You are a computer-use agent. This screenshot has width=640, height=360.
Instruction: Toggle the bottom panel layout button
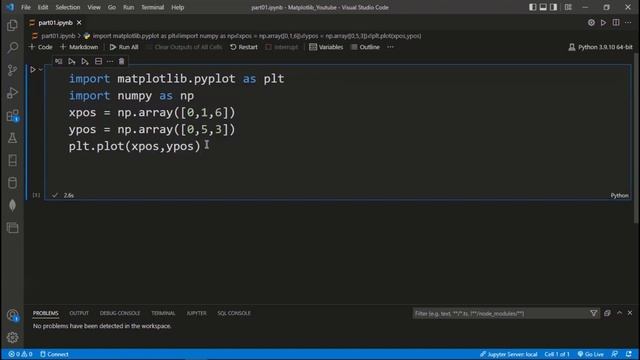[x=543, y=7]
